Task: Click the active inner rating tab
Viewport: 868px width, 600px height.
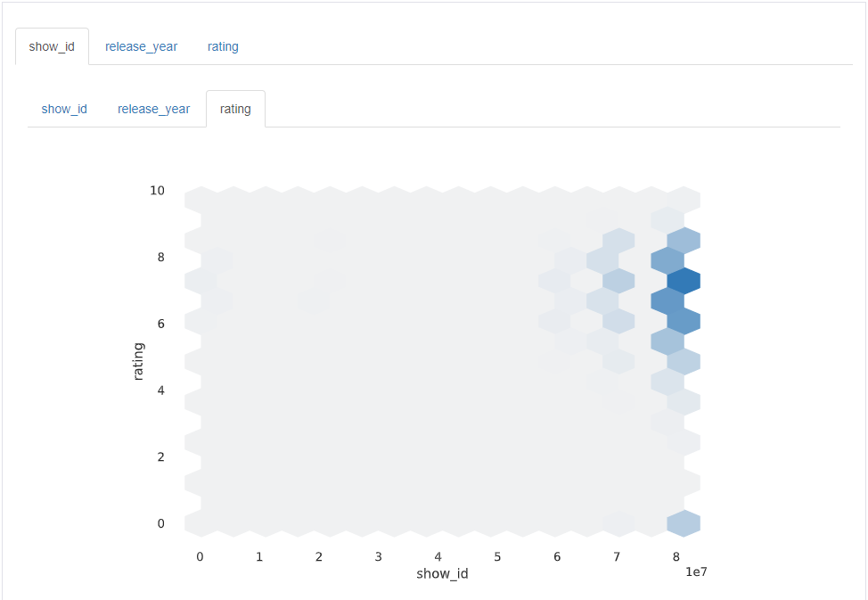Action: click(235, 109)
